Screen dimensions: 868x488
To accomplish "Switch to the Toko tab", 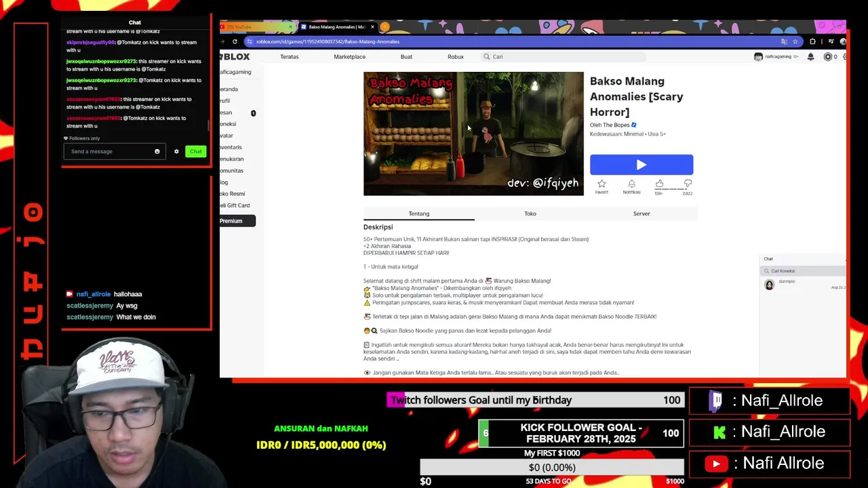I will point(530,213).
